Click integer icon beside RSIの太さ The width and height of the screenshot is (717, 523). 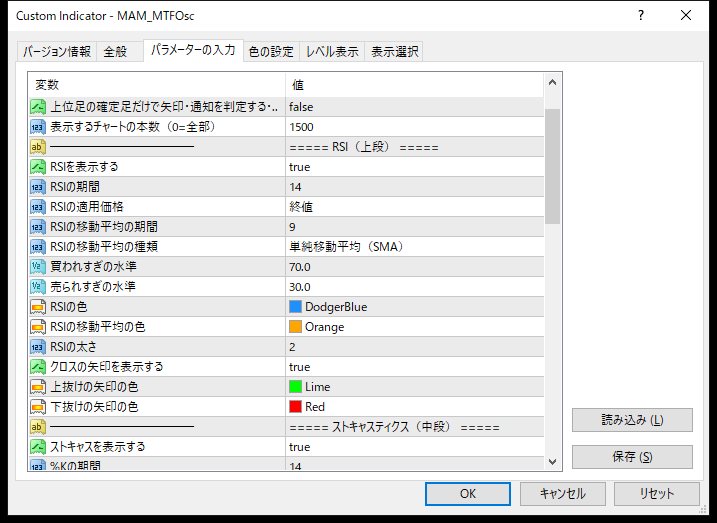click(x=38, y=347)
